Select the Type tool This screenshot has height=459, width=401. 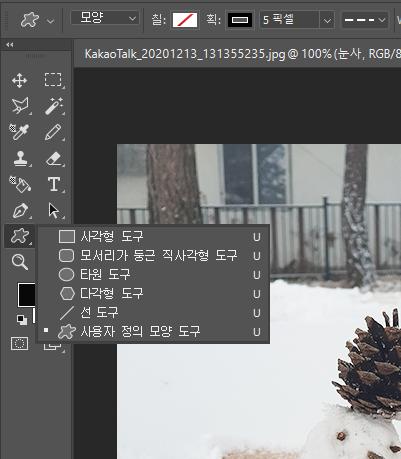(54, 184)
